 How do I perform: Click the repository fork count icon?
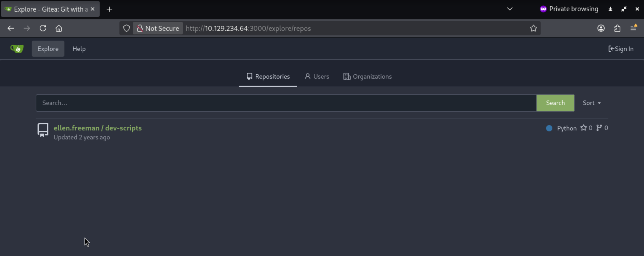[x=599, y=128]
